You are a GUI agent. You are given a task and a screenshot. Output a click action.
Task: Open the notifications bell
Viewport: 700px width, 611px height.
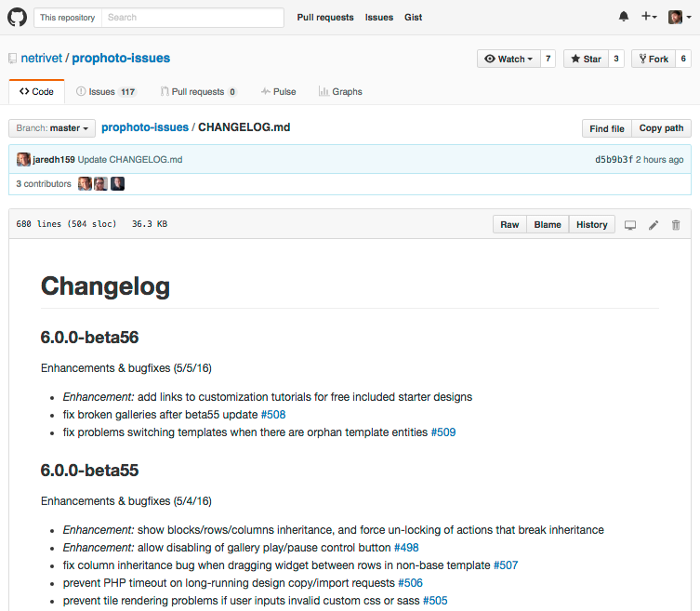click(x=624, y=17)
